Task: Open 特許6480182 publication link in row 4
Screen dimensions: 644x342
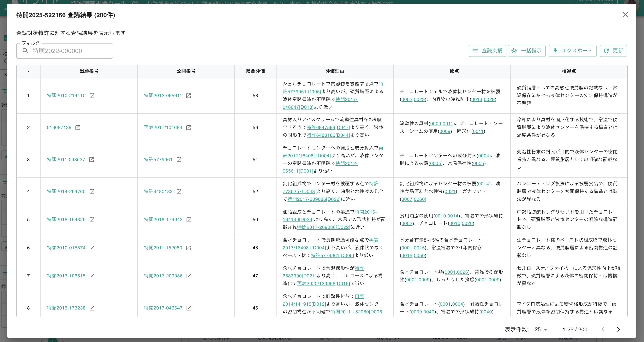Action: (x=158, y=192)
